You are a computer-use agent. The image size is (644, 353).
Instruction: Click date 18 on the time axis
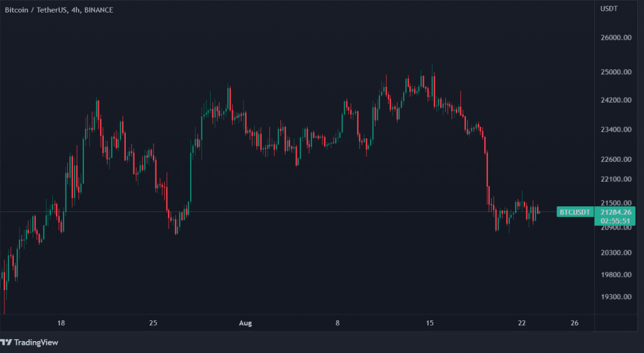click(x=61, y=323)
